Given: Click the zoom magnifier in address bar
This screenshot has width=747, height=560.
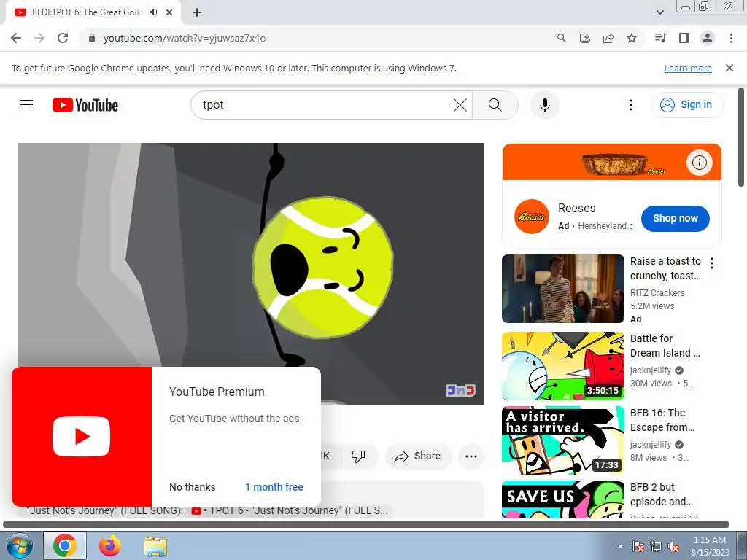Looking at the screenshot, I should click(562, 38).
